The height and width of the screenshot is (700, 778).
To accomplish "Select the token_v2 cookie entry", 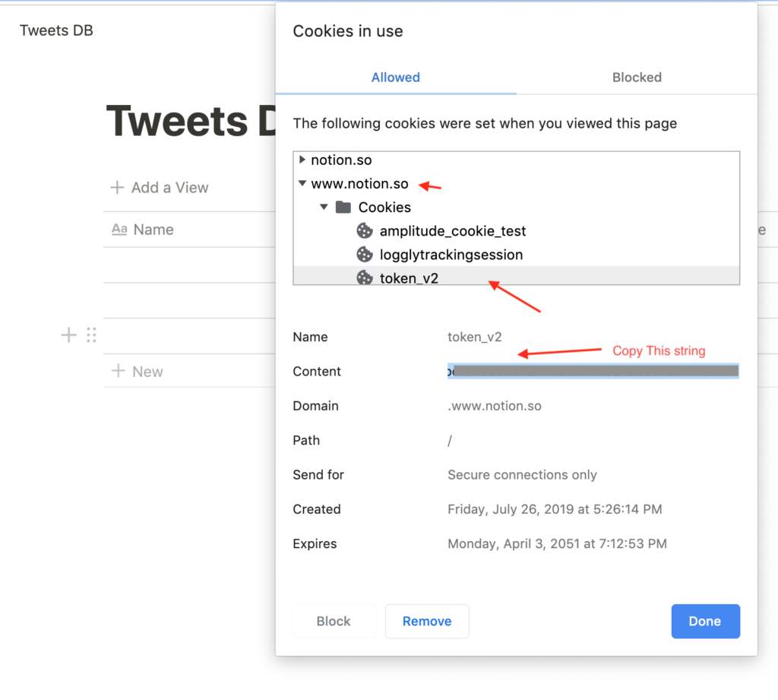I will coord(410,278).
